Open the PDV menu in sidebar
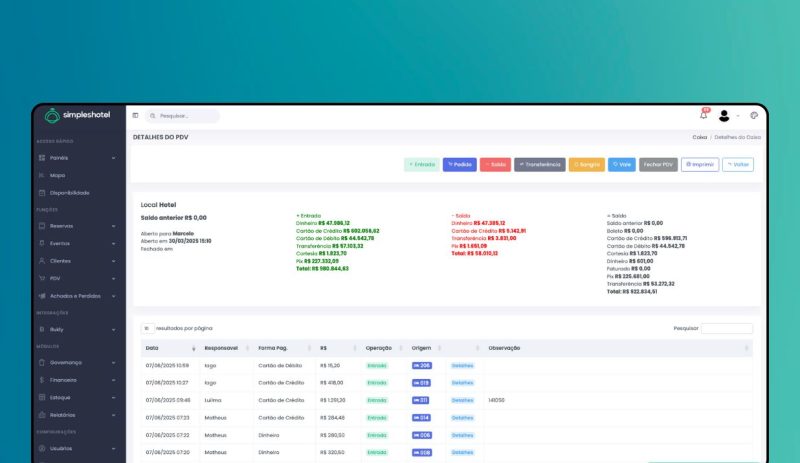800x463 pixels. pos(78,278)
